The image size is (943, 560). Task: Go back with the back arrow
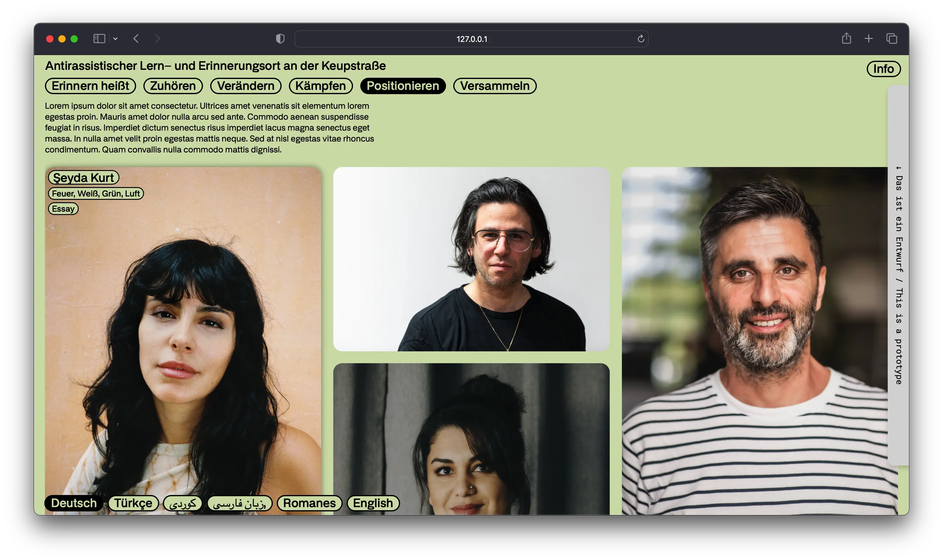coord(136,39)
